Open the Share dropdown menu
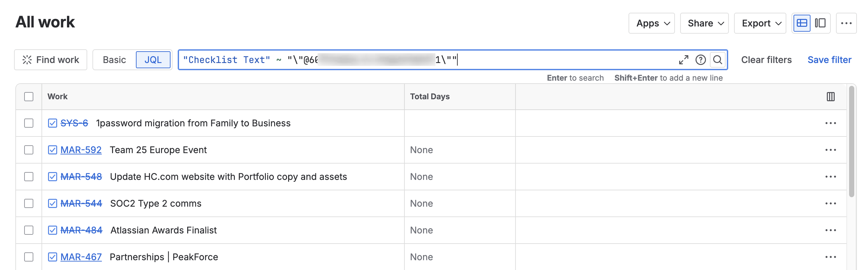 click(704, 23)
